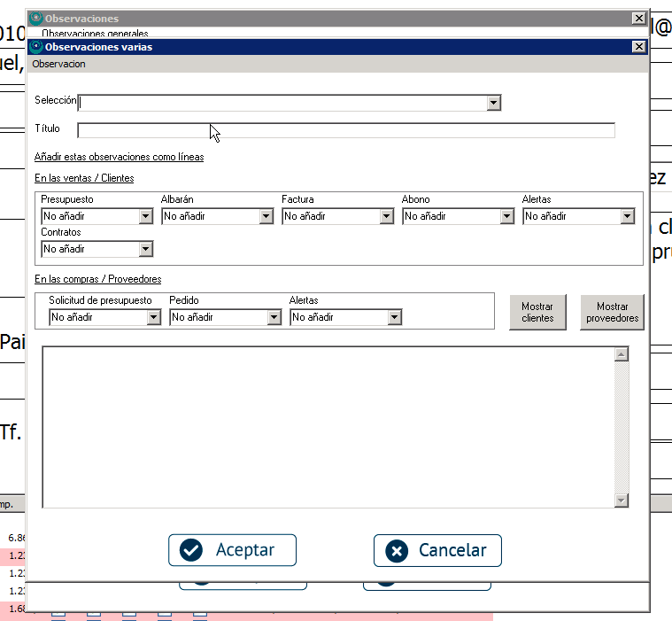This screenshot has height=621, width=672.
Task: Open the Pedido dropdown
Action: pos(274,317)
